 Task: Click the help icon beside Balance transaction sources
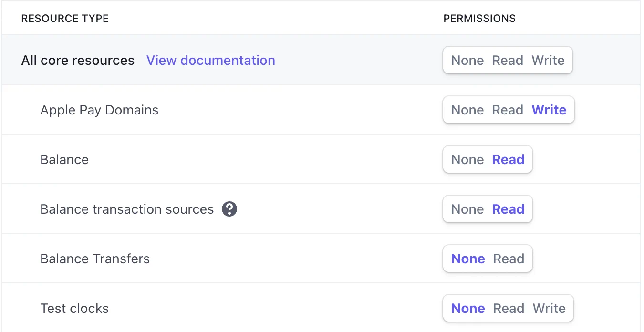[x=229, y=209]
